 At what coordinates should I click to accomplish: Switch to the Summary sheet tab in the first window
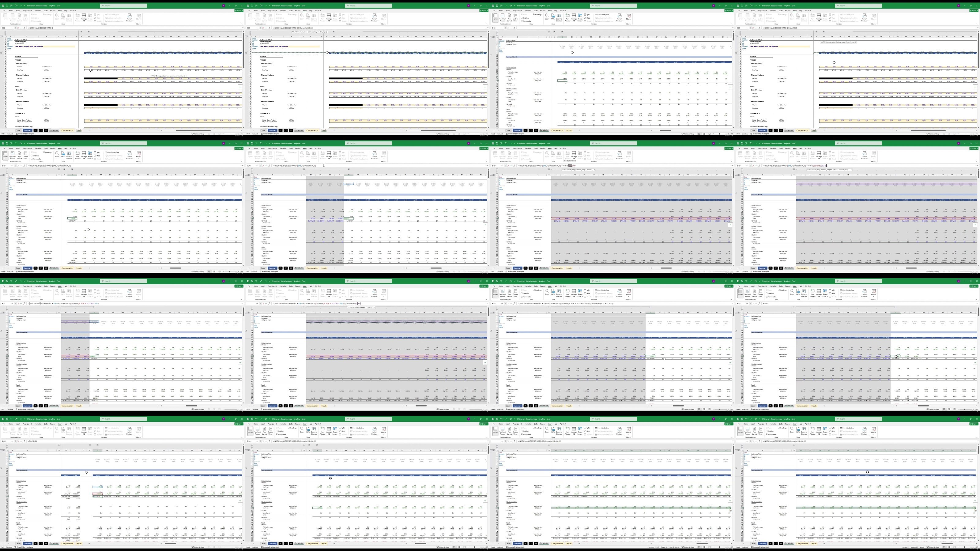(27, 130)
